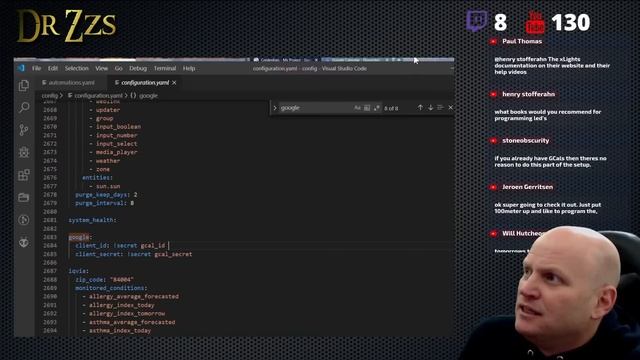Open the File menu
640x360 pixels.
[36, 68]
